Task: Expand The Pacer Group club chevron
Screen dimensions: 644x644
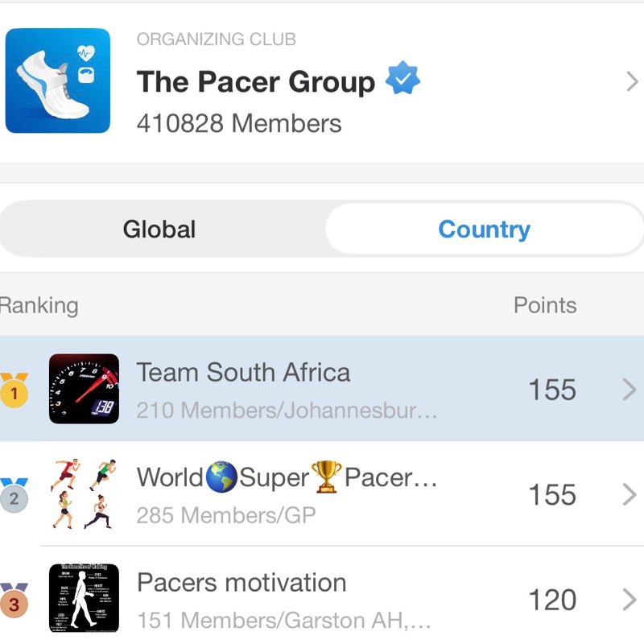Action: pos(632,81)
